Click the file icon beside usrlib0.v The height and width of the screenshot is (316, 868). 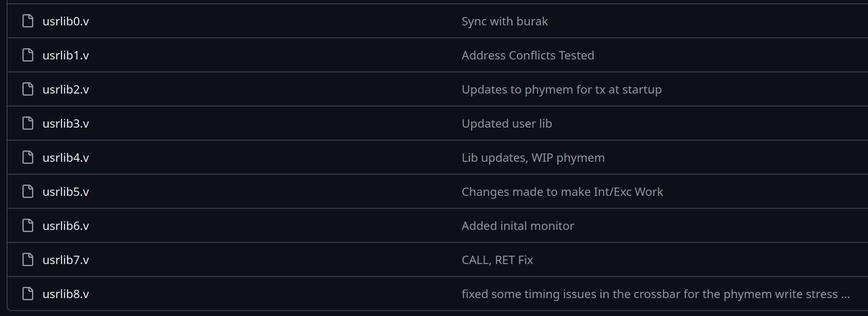[28, 21]
